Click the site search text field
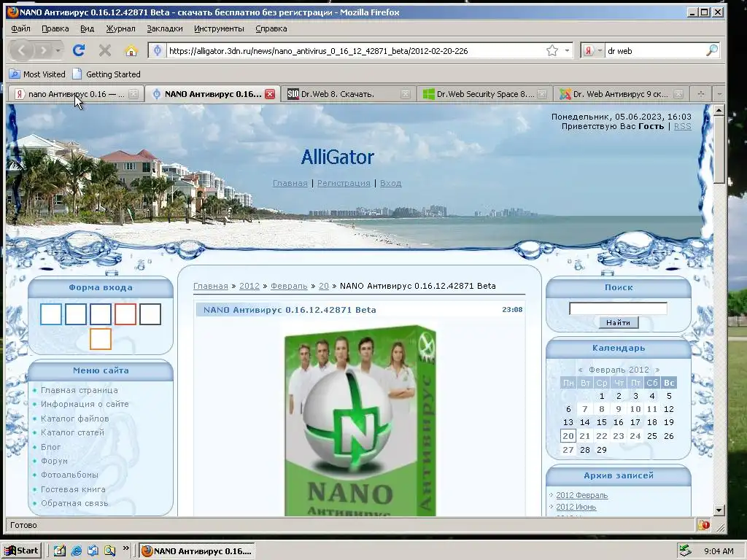 tap(618, 308)
